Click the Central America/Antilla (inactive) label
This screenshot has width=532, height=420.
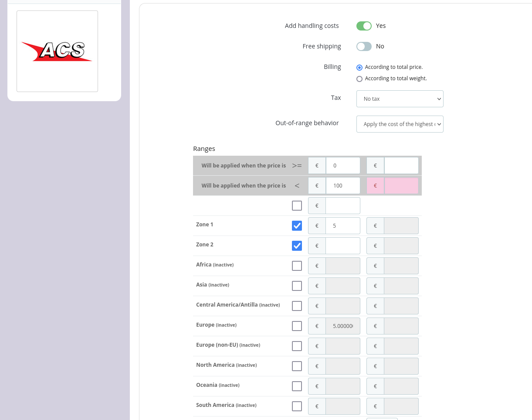tap(238, 305)
